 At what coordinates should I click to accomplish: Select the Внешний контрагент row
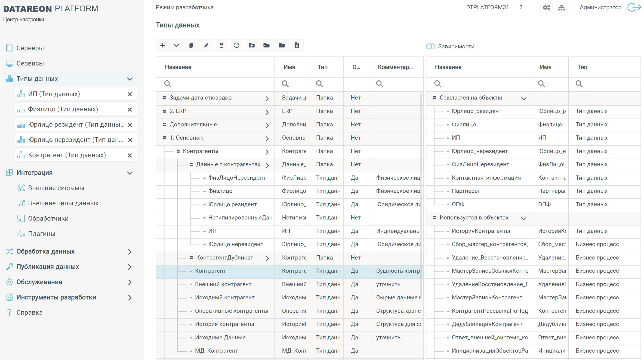pyautogui.click(x=223, y=284)
